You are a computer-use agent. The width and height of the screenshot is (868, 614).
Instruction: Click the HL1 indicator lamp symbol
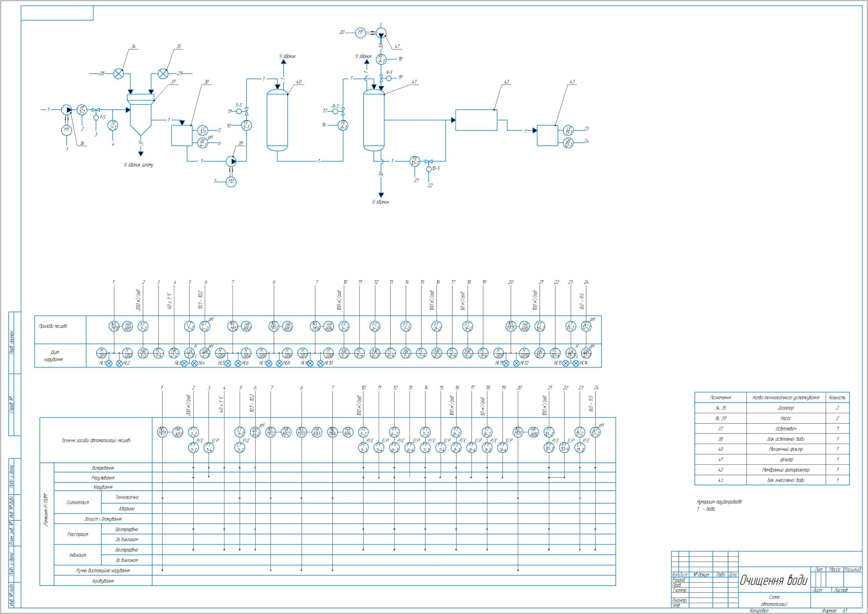coord(109,363)
